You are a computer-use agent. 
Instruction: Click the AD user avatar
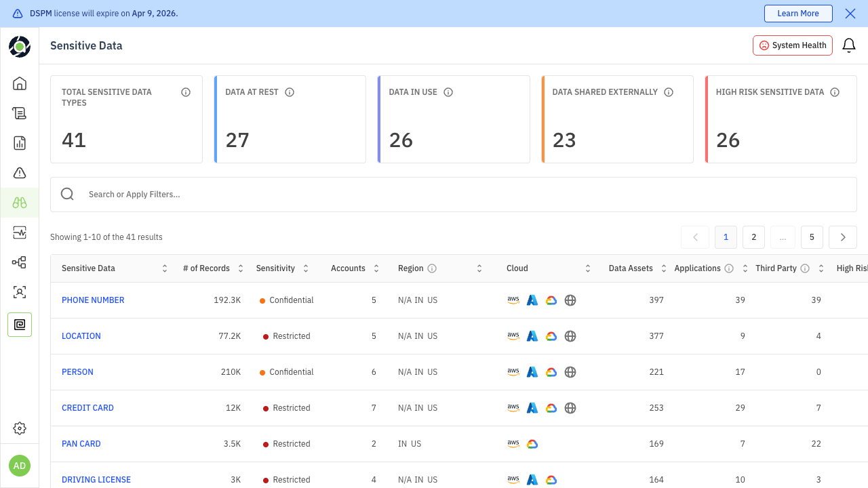tap(20, 466)
